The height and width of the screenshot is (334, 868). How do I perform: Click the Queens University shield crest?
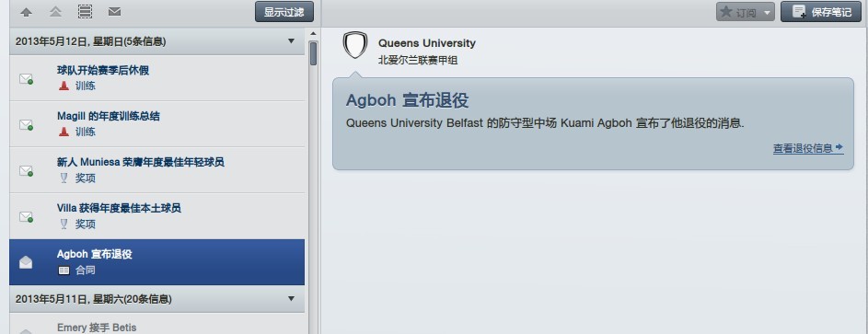click(x=354, y=45)
